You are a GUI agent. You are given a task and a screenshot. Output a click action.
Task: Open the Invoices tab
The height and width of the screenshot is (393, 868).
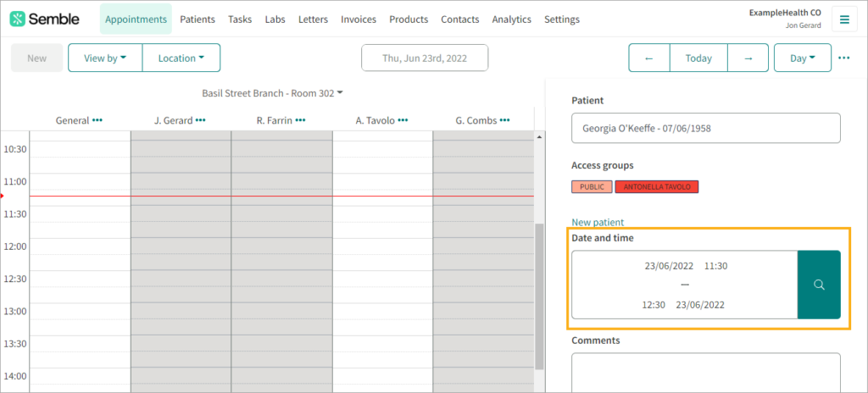click(359, 19)
